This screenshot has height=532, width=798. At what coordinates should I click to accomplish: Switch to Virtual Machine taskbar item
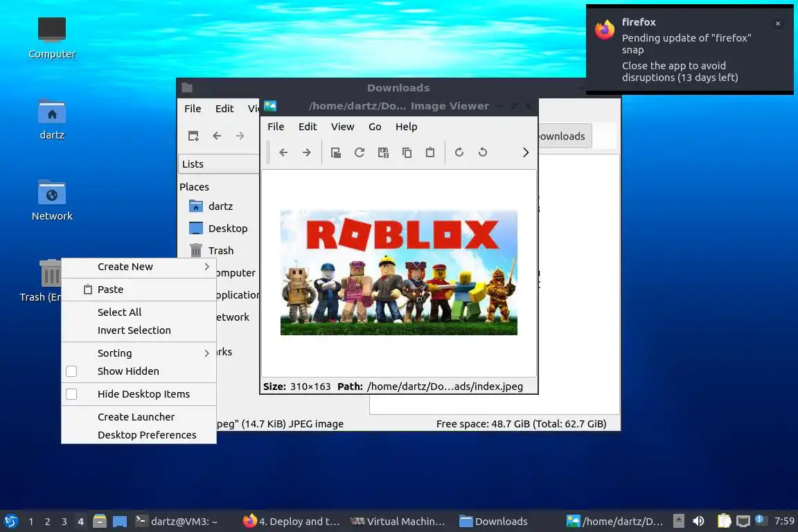(x=398, y=522)
